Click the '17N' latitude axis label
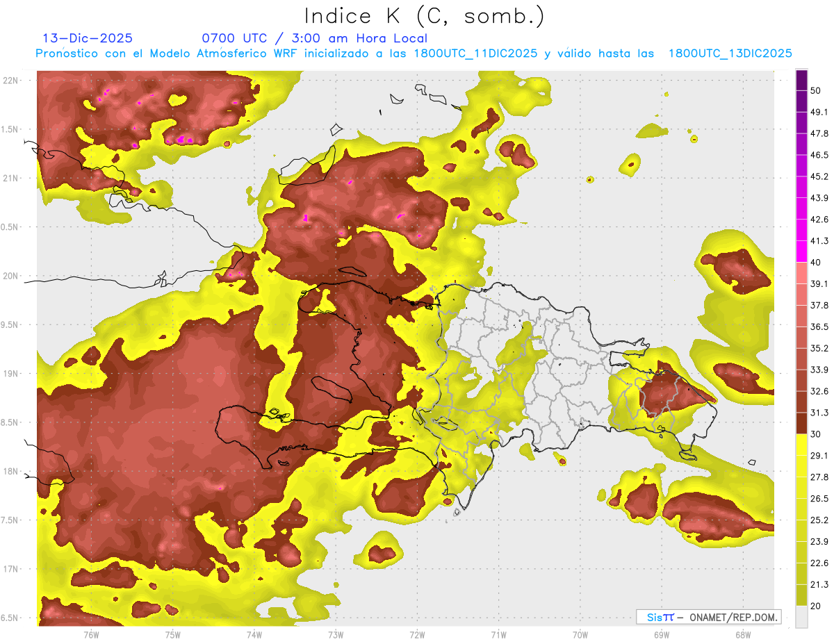The height and width of the screenshot is (644, 834). (x=12, y=570)
